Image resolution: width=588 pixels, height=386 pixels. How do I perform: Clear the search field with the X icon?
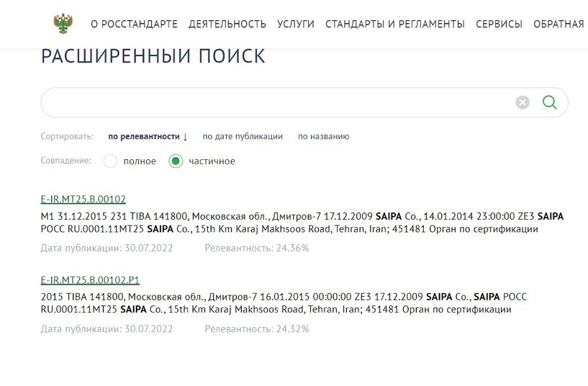click(x=523, y=102)
